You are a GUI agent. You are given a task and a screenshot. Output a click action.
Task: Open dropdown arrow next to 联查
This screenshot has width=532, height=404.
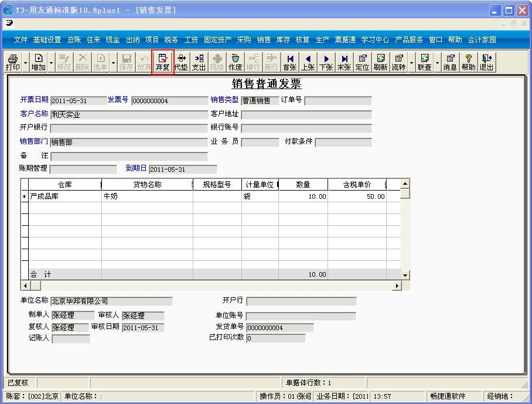[437, 63]
